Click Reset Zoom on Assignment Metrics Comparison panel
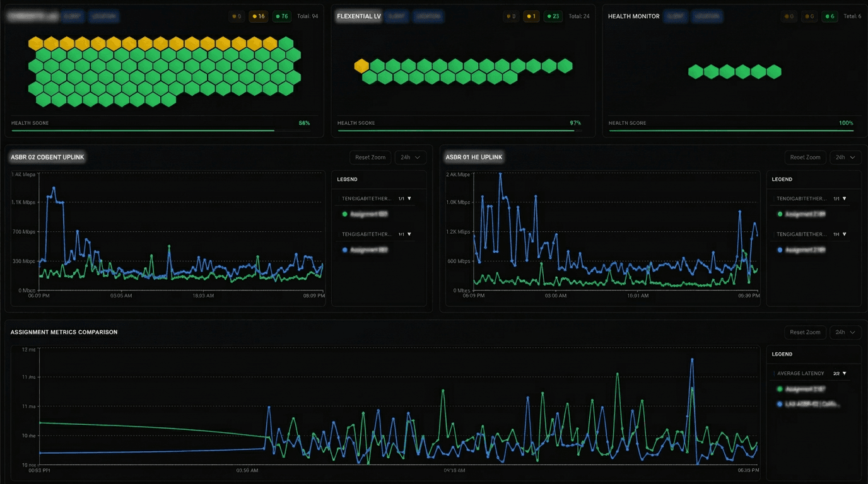This screenshot has width=868, height=484. (x=804, y=332)
